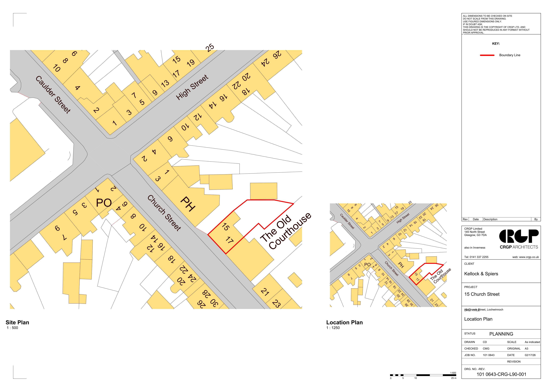Click the 'Boundary Line' legend text
The image size is (554, 392).
(x=510, y=55)
